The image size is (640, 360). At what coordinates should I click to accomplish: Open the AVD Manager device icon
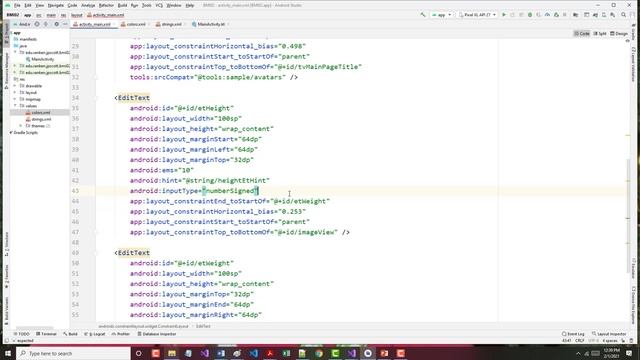coord(604,15)
